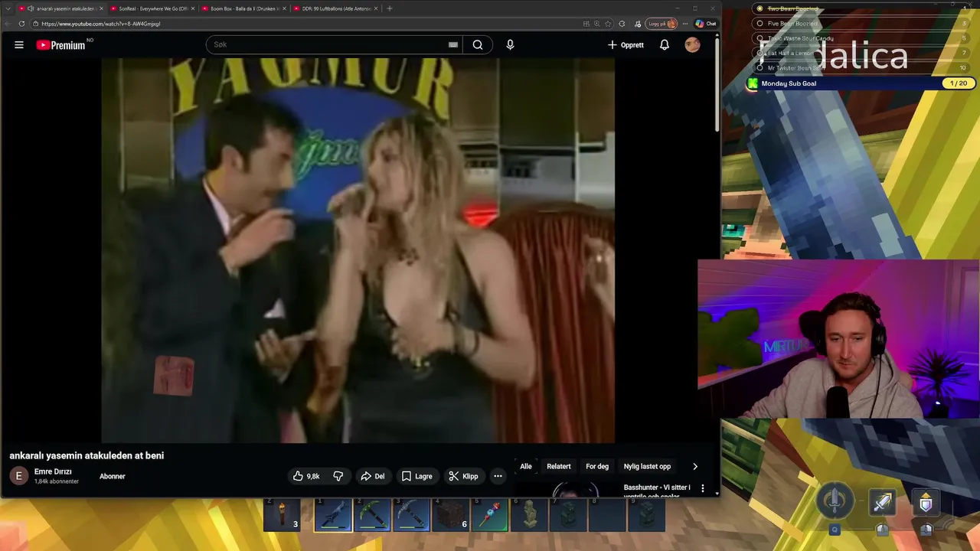This screenshot has width=980, height=551.
Task: Click the magnifier search button
Action: 478,45
